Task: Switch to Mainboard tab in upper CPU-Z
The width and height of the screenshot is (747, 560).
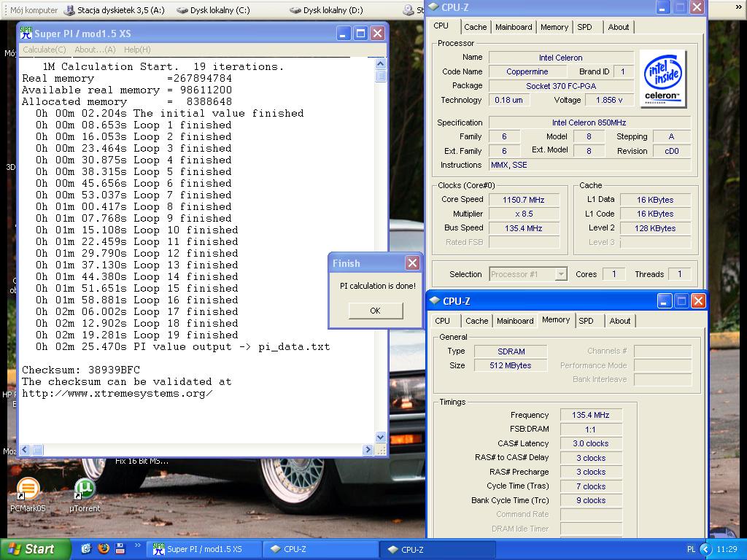Action: (x=514, y=27)
